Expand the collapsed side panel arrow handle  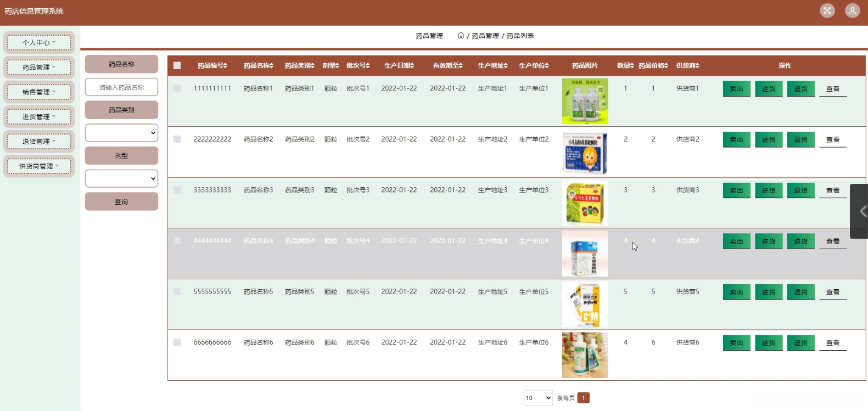point(860,211)
